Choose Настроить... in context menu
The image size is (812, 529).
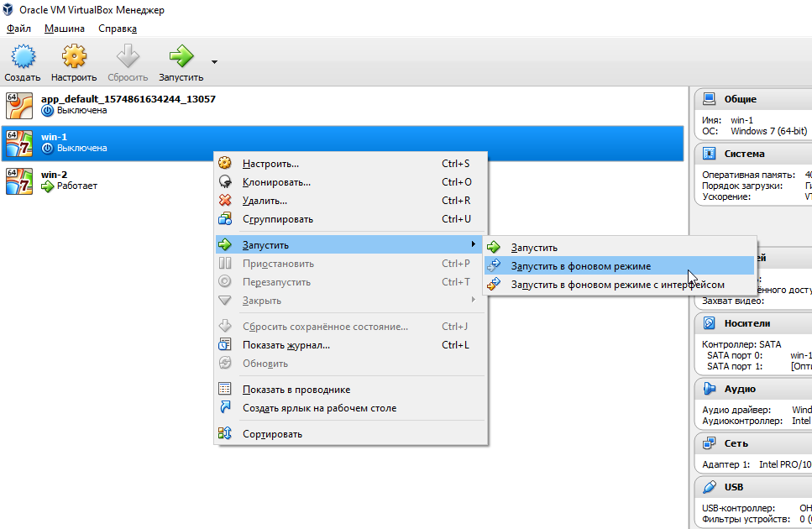point(351,164)
